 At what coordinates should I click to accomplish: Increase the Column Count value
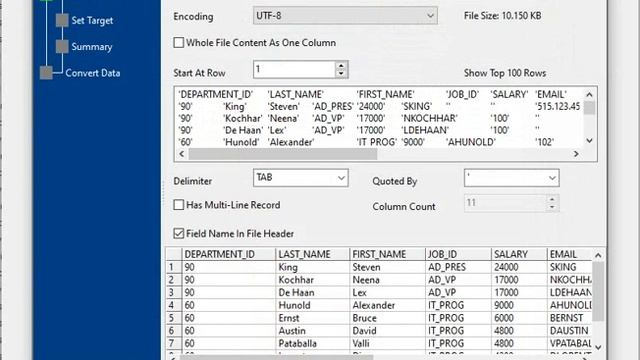[x=552, y=199]
